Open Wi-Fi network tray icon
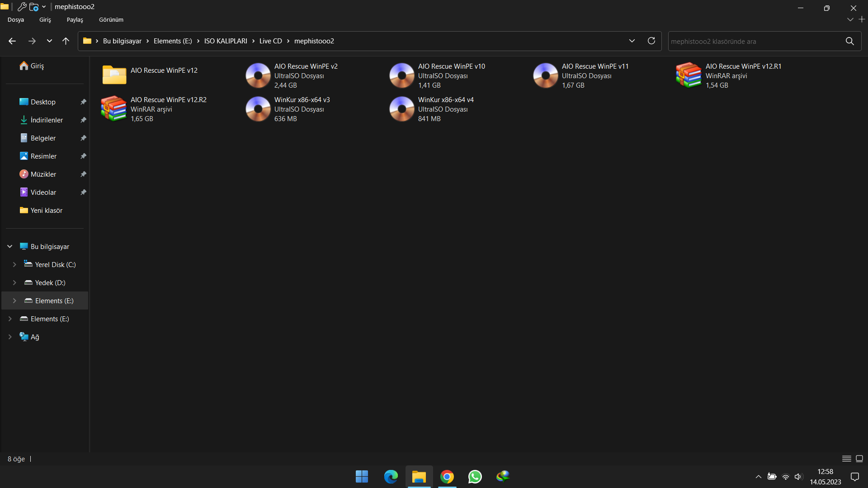This screenshot has height=488, width=868. (786, 477)
